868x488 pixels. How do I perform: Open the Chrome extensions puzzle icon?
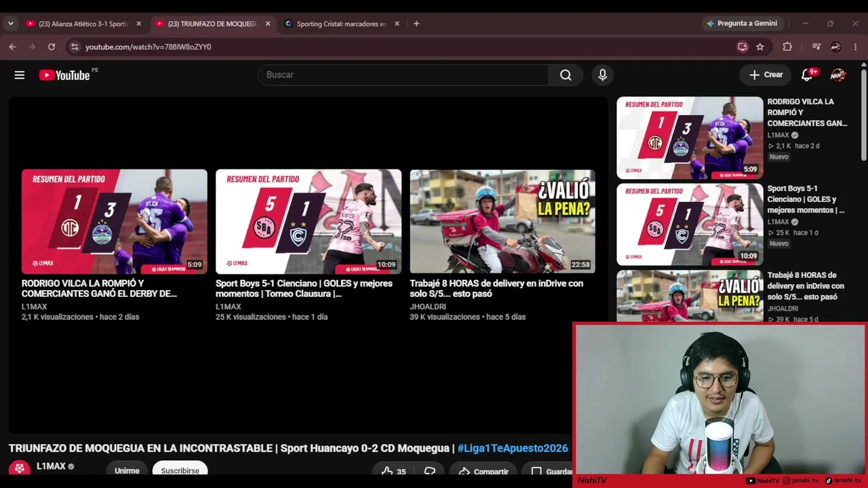(x=787, y=47)
